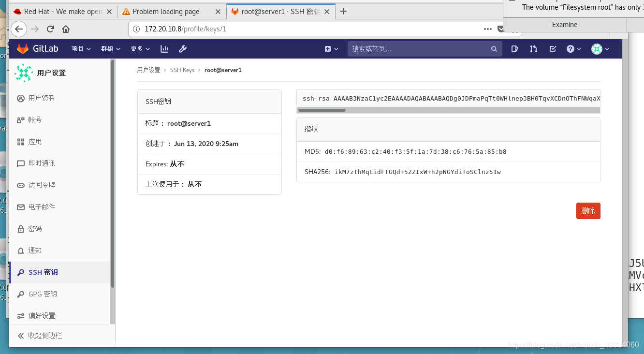
Task: Go to 即时通讯 in sidebar
Action: click(59, 163)
